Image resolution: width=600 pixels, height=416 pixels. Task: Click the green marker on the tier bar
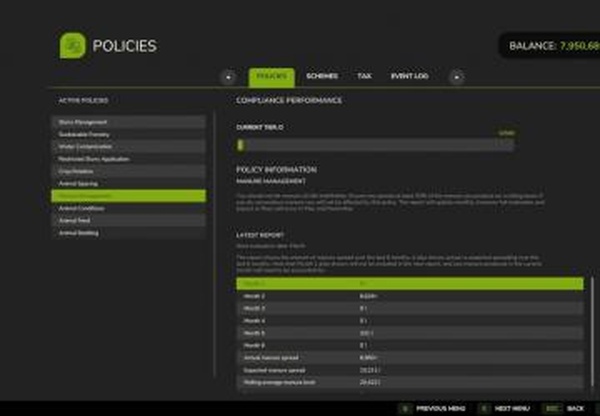tap(240, 145)
